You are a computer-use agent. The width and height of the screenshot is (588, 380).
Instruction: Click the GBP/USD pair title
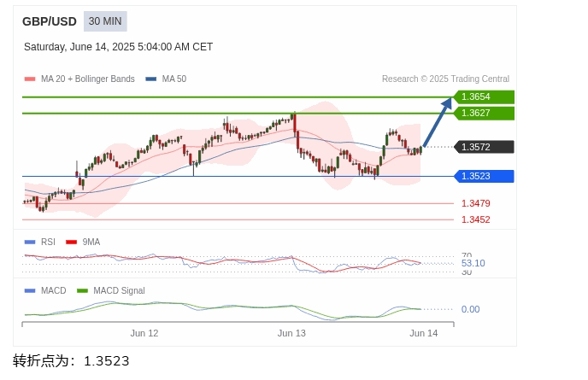[49, 21]
